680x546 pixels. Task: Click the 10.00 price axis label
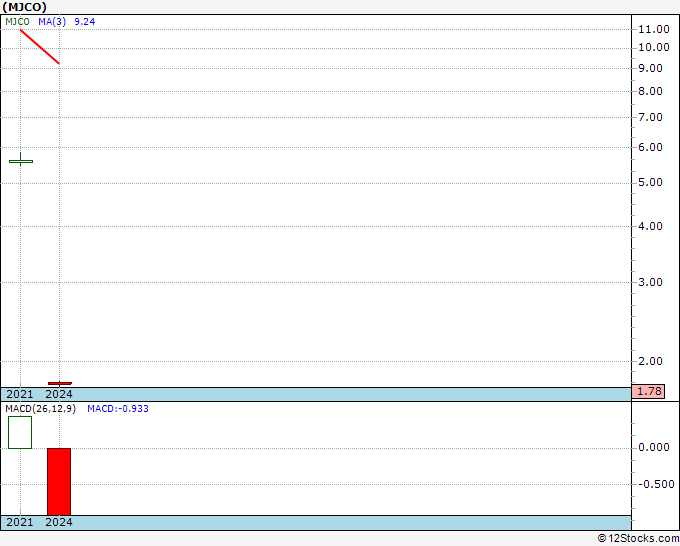point(654,47)
